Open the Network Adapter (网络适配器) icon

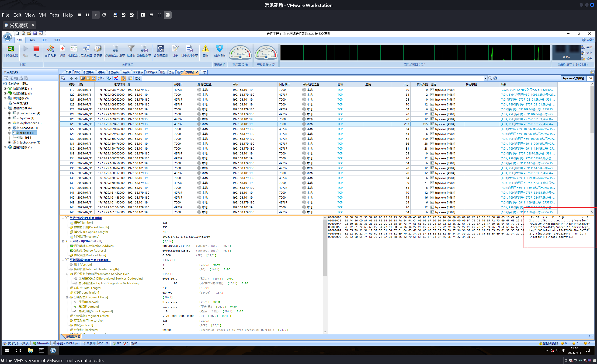pos(11,49)
